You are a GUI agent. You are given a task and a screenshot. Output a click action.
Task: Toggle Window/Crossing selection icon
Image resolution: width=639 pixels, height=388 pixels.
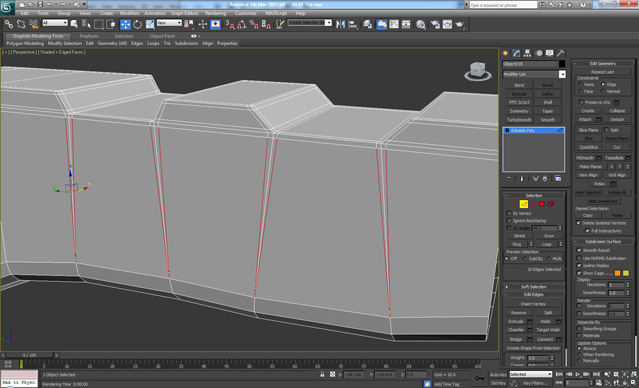point(110,24)
